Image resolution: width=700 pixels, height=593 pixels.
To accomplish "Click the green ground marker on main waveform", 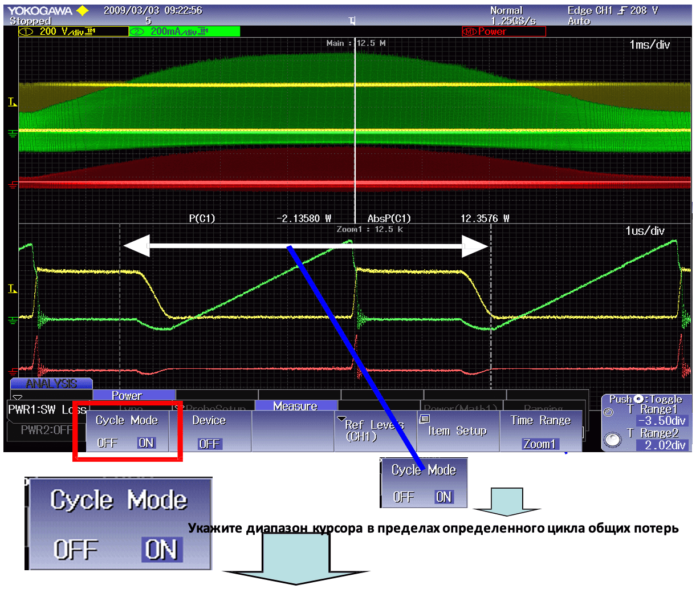I will tap(13, 133).
